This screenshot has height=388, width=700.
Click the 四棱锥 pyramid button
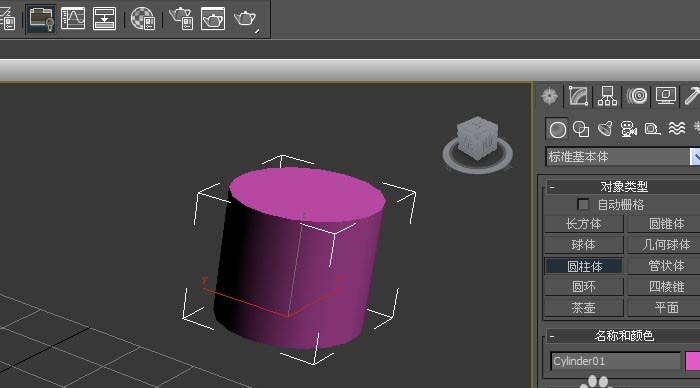pyautogui.click(x=665, y=287)
